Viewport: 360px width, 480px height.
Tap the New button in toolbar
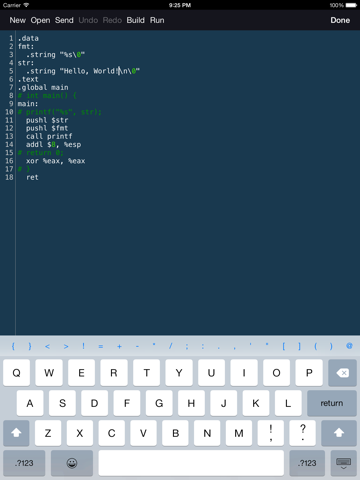click(x=17, y=20)
